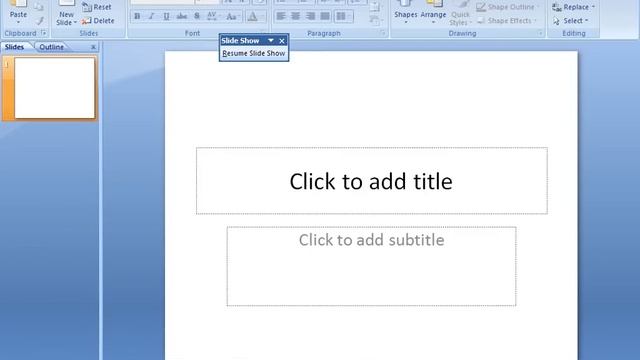Open Shape Outline options
The image size is (640, 360).
507,7
